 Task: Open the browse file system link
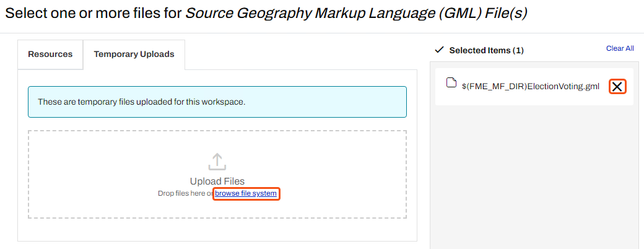(246, 193)
